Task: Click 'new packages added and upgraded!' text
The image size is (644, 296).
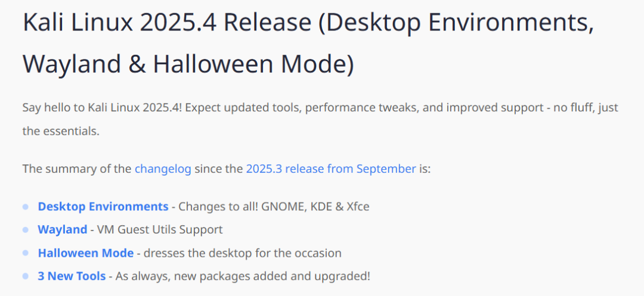Action: coord(273,276)
